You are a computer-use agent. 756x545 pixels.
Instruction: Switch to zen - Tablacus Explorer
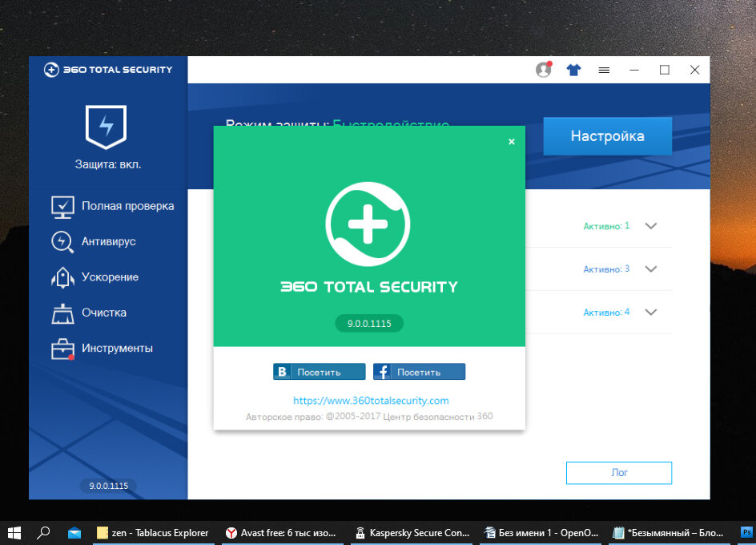(153, 533)
